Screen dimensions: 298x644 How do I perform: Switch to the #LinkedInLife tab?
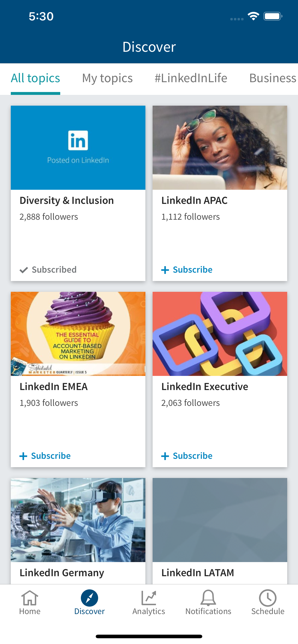click(x=191, y=78)
